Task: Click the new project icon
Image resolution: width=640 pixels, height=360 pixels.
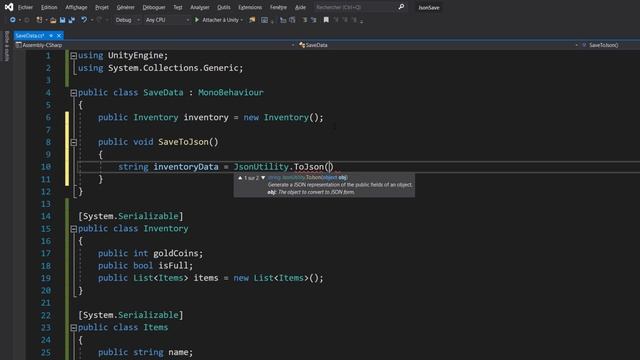Action: tap(39, 20)
